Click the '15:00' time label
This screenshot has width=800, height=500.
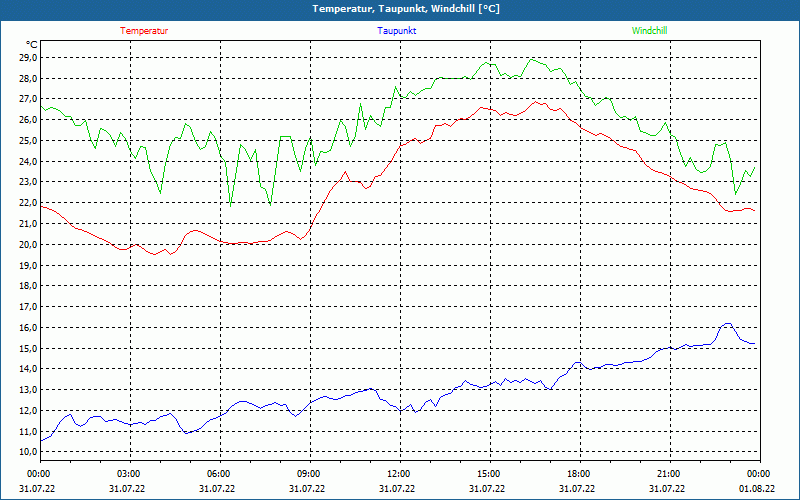coord(489,474)
